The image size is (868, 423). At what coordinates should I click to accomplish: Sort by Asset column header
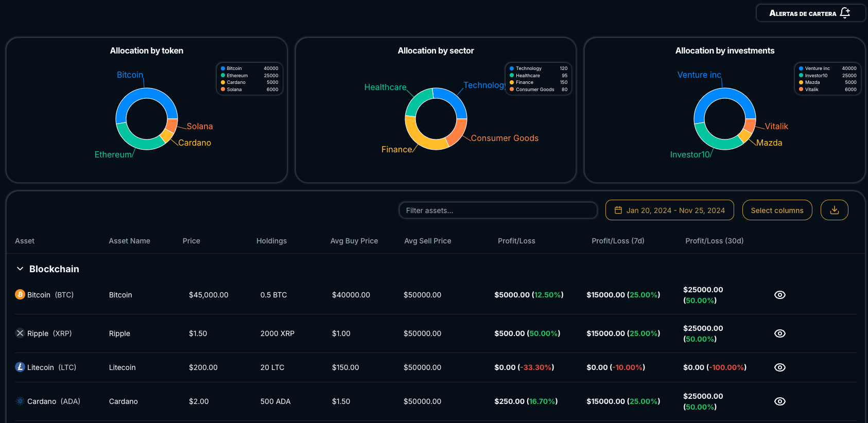pyautogui.click(x=25, y=241)
